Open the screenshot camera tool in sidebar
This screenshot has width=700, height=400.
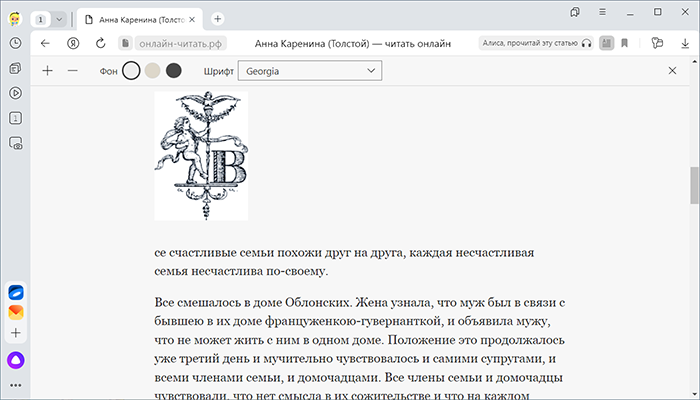(16, 144)
